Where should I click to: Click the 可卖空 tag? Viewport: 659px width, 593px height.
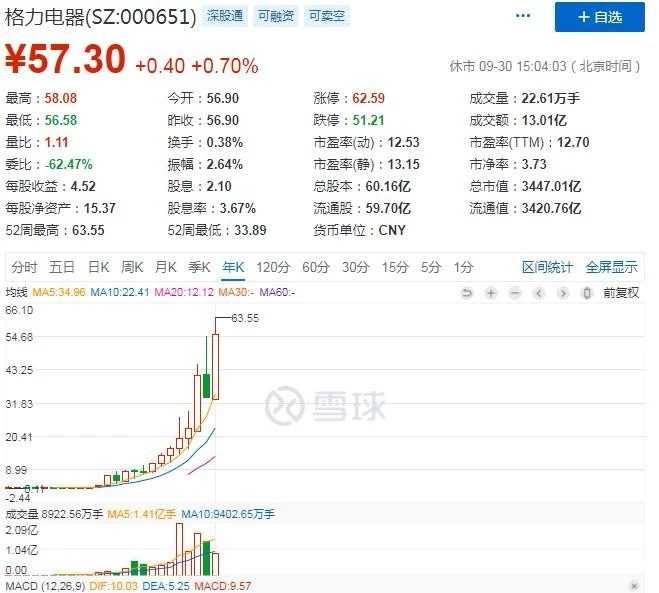[x=327, y=16]
